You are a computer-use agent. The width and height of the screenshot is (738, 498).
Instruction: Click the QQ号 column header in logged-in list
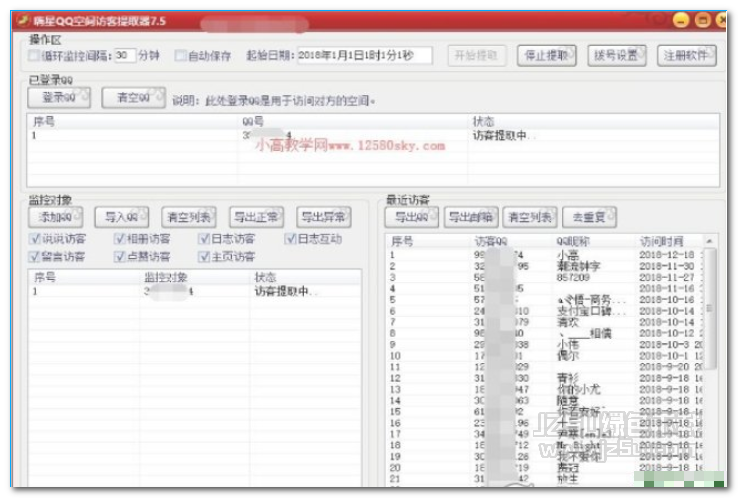[x=353, y=121]
